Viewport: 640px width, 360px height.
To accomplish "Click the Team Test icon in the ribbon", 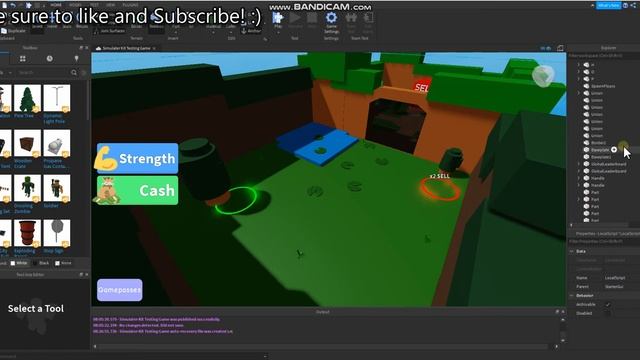I will point(351,18).
